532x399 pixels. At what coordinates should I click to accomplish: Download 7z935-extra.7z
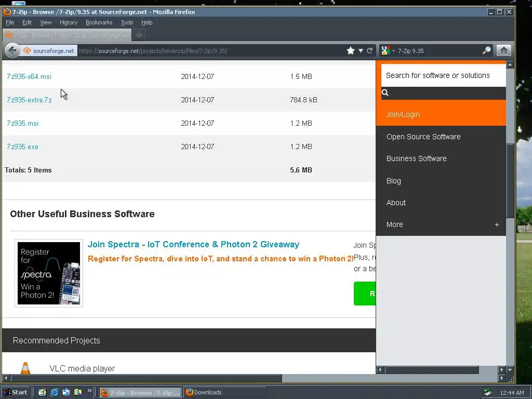29,100
